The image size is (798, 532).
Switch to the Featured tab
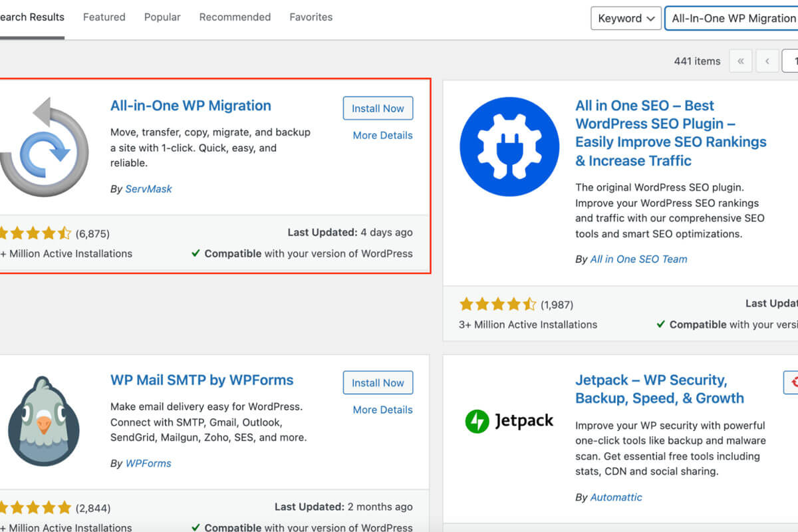tap(104, 17)
